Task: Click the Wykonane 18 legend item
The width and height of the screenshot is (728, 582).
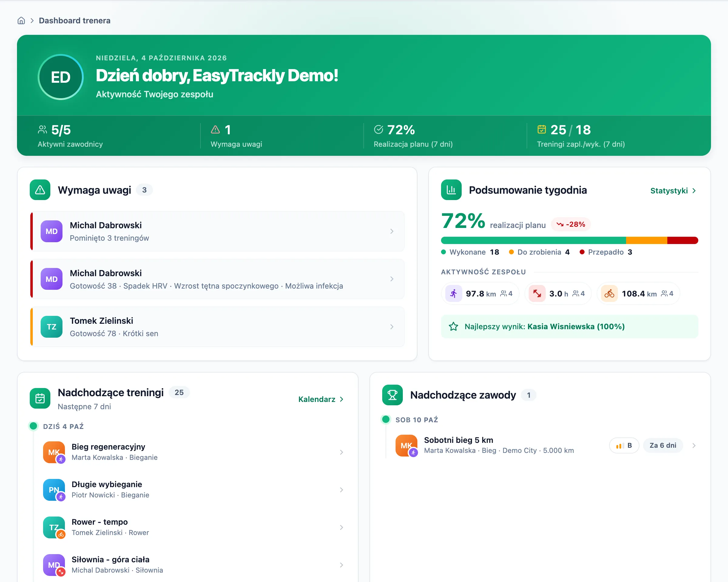Action: [x=470, y=252]
